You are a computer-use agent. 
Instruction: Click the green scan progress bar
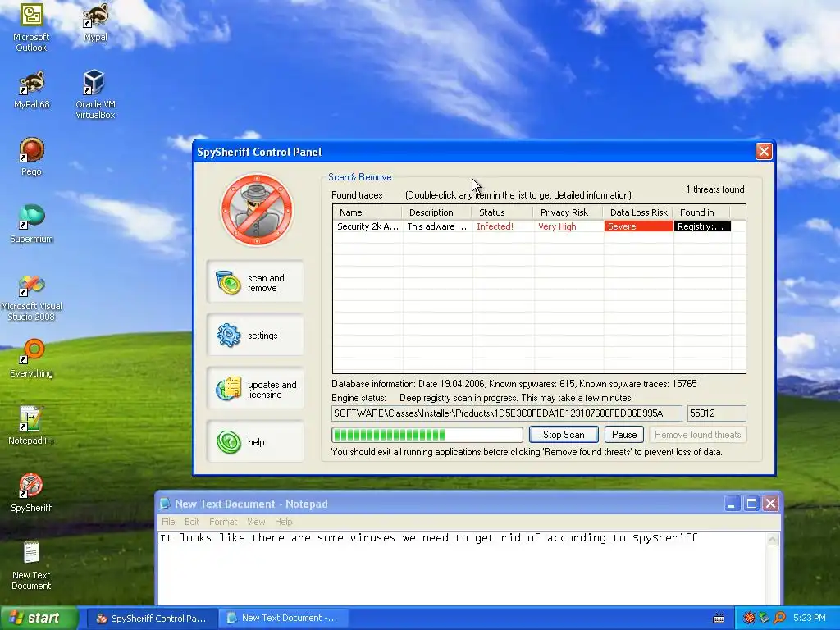[427, 435]
